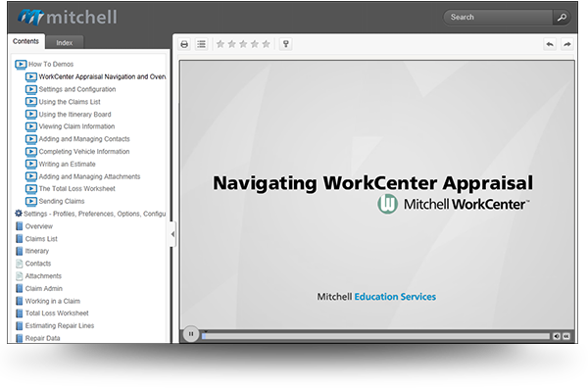Click the video icon beside Sending Claims
The width and height of the screenshot is (588, 388).
pos(31,201)
